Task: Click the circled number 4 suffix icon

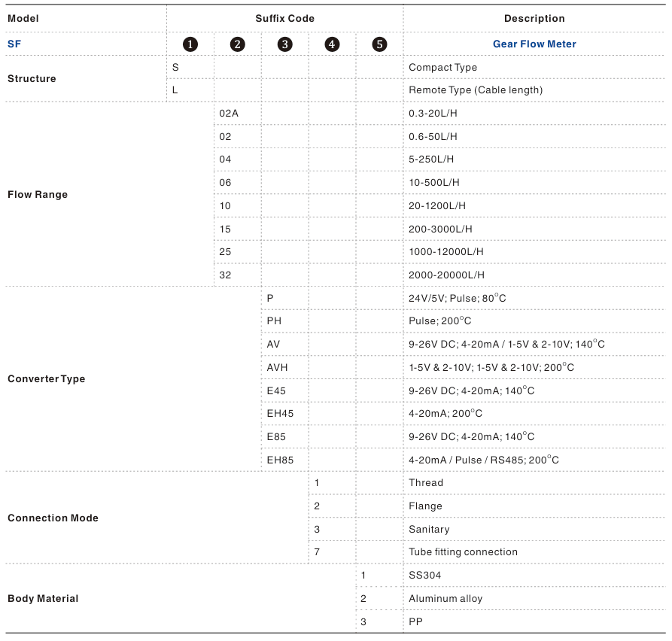Action: coord(332,44)
